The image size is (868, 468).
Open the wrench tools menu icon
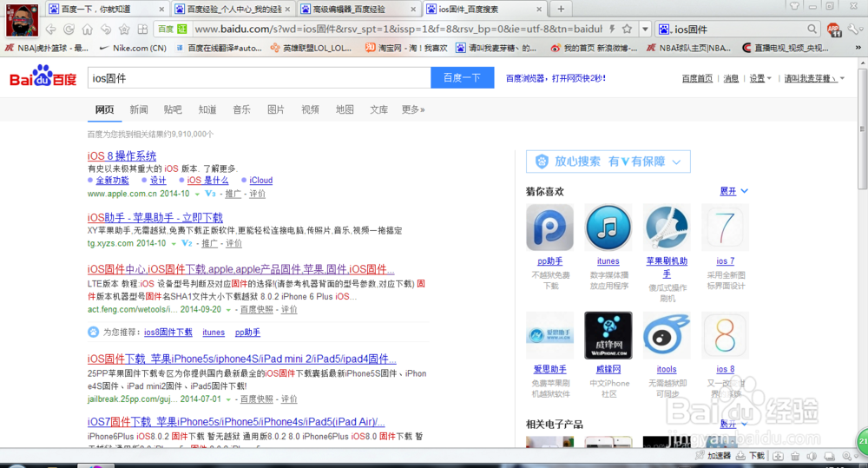click(855, 29)
